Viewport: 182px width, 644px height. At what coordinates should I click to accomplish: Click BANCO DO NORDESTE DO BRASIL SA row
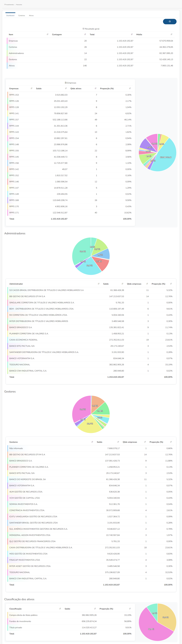91,479
